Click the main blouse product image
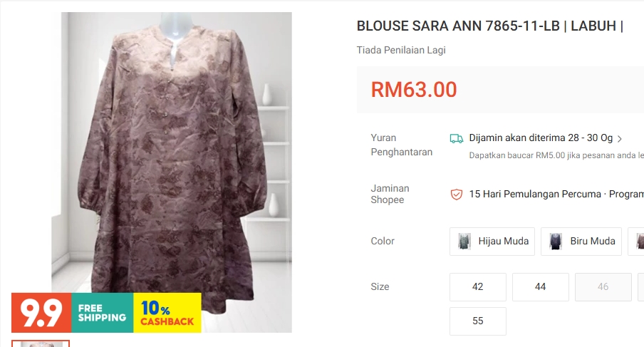The width and height of the screenshot is (644, 347). (x=172, y=156)
